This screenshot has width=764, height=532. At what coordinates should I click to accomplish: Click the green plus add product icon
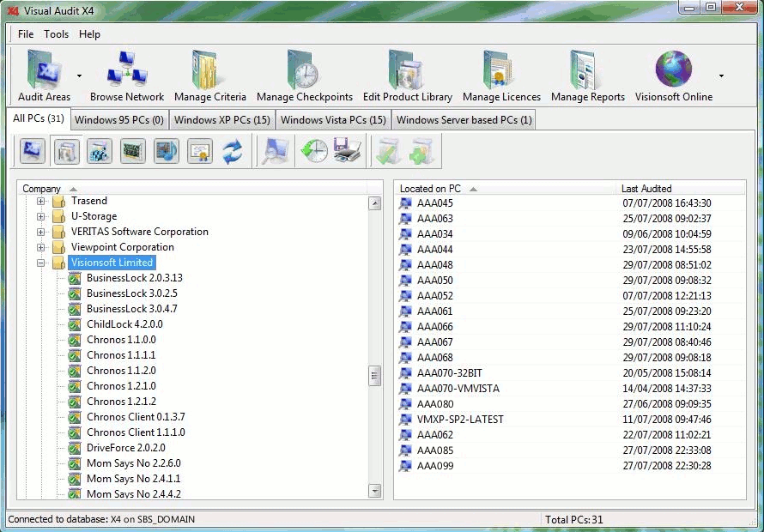421,151
